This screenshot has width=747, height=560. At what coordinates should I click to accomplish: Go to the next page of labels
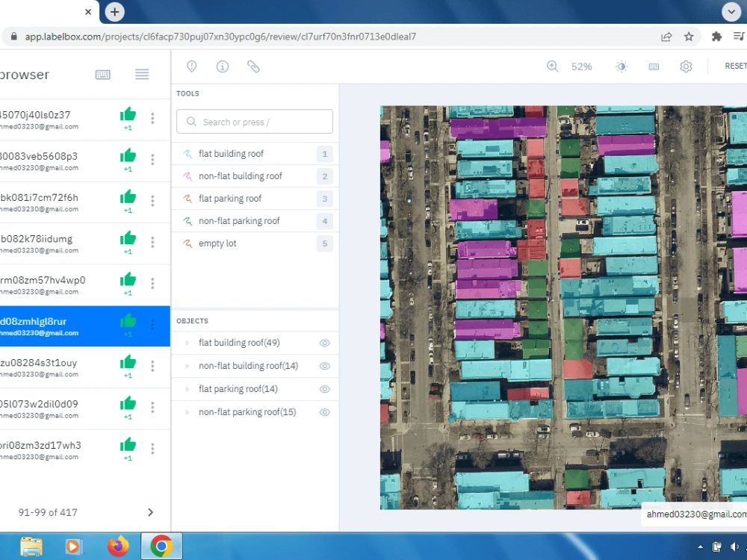pos(150,512)
